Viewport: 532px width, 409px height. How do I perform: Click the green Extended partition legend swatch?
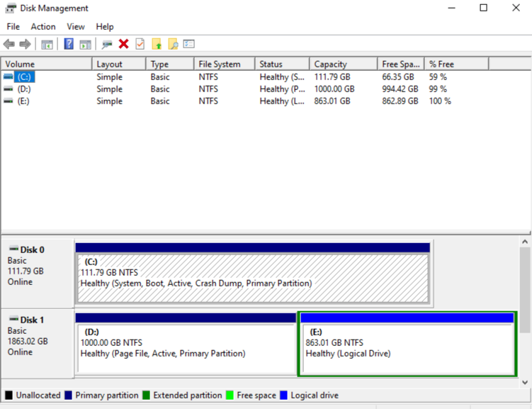146,395
